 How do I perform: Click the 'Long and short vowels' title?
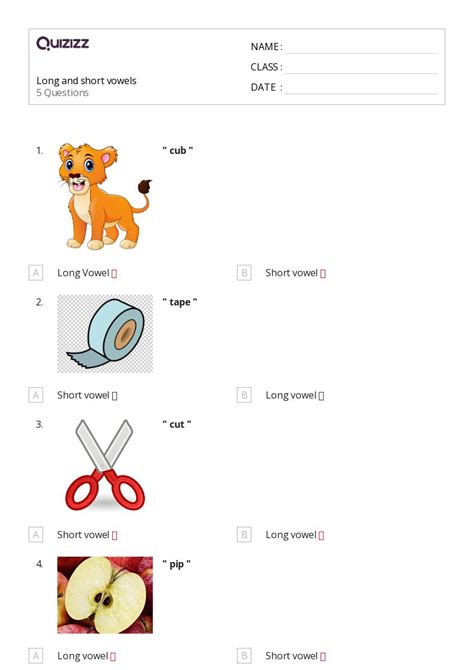tap(86, 81)
